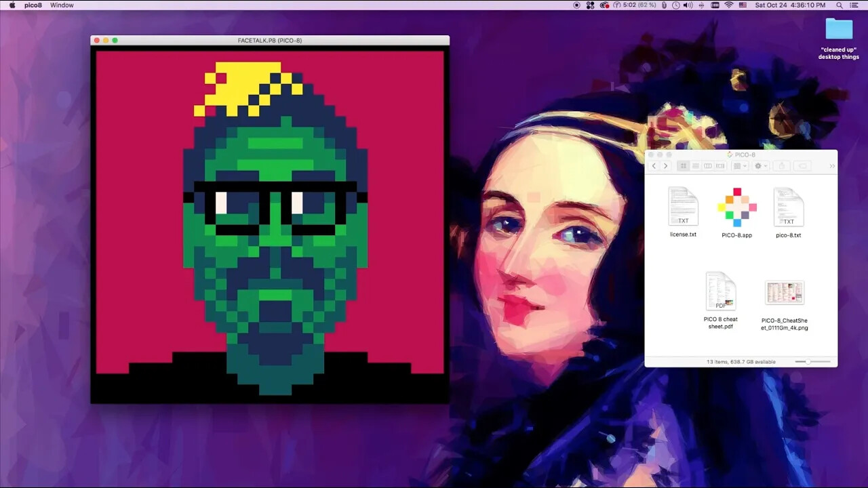
Task: Select the PICO 8 cheat sheet.pdf file
Action: point(720,291)
